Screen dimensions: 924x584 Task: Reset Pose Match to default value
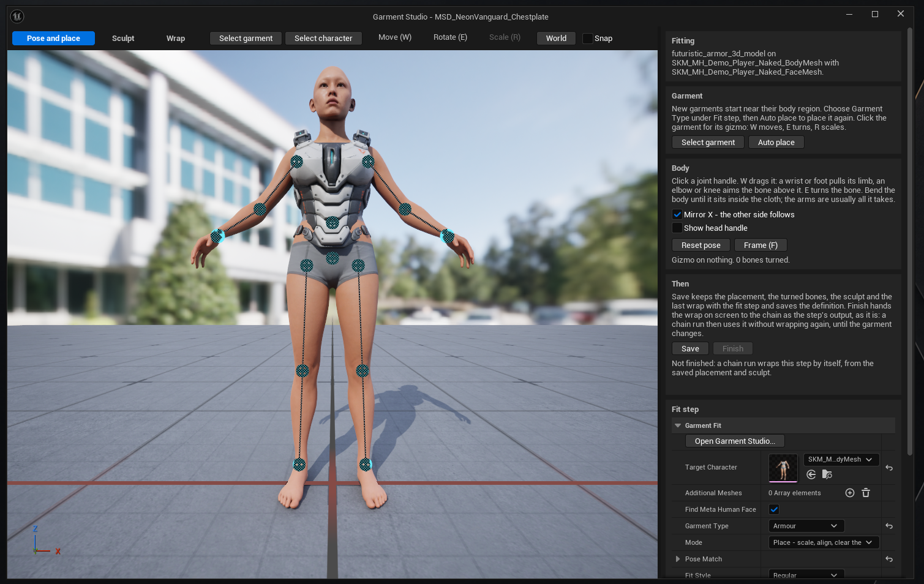click(x=889, y=559)
